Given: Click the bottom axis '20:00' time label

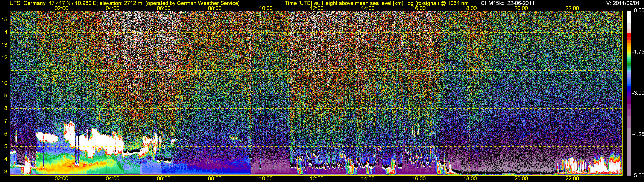Looking at the screenshot, I should [521, 179].
